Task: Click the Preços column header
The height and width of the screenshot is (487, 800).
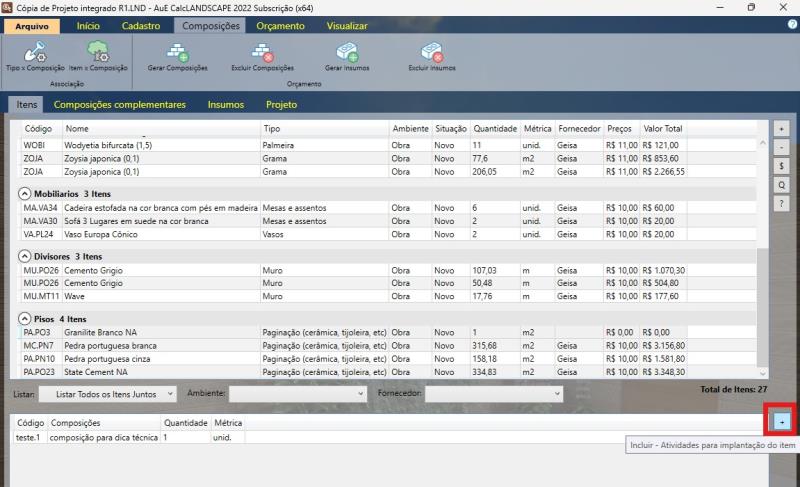Action: (x=619, y=129)
